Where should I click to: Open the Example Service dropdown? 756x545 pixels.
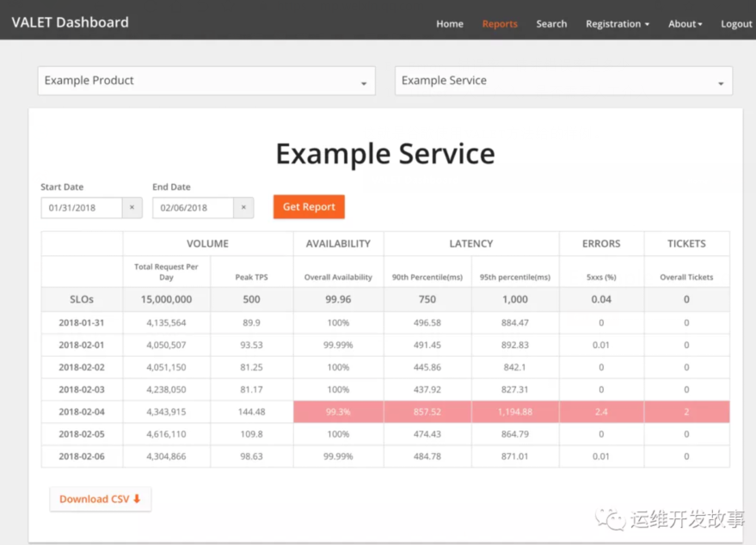(x=563, y=81)
